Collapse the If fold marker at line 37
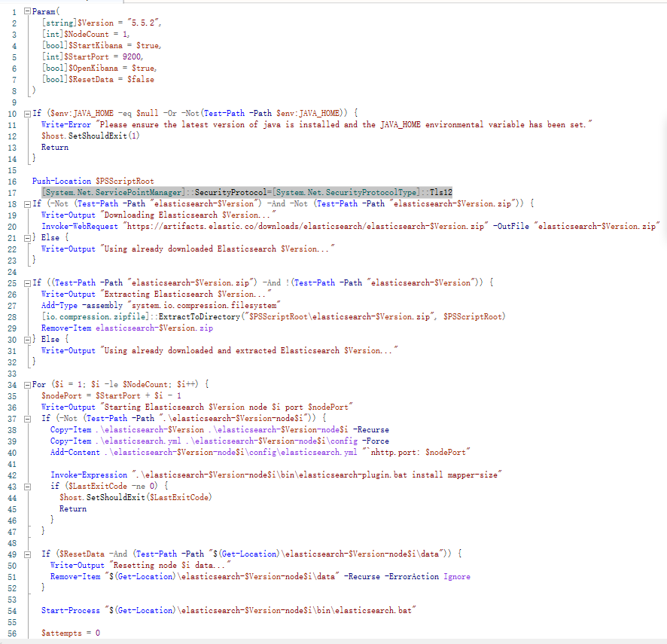 tap(27, 419)
